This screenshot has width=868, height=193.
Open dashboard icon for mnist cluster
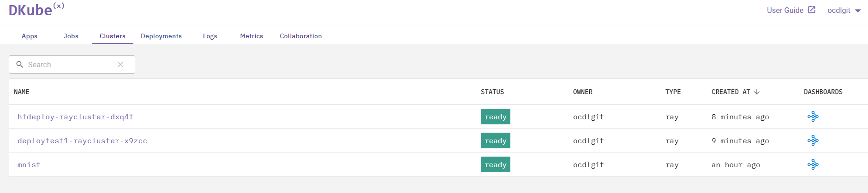(813, 164)
